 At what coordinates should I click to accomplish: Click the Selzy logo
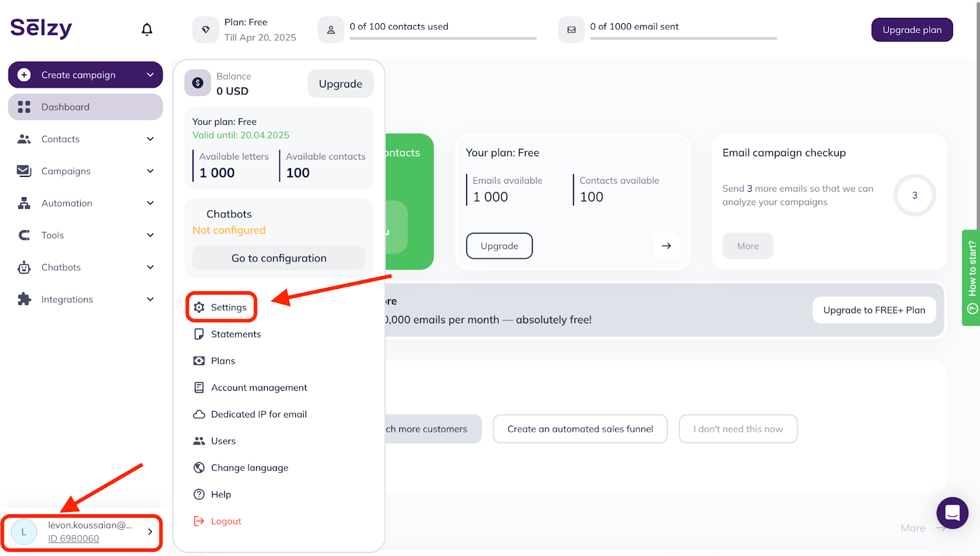[40, 28]
